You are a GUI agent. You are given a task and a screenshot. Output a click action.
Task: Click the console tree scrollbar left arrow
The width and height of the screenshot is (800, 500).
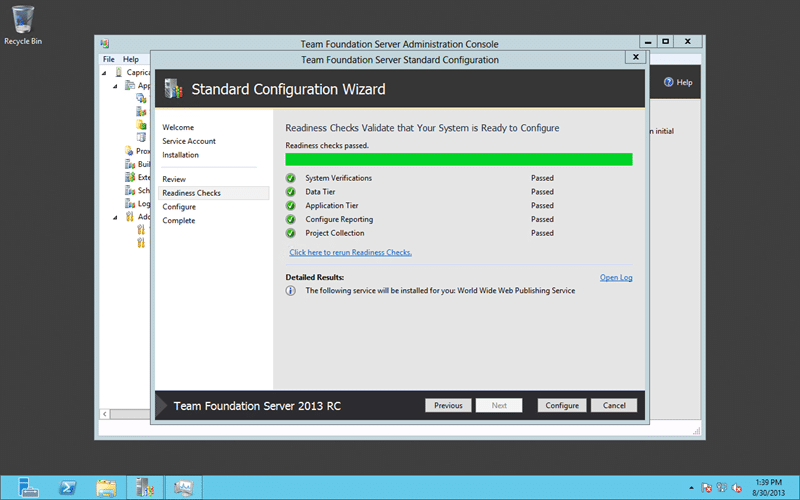(105, 414)
